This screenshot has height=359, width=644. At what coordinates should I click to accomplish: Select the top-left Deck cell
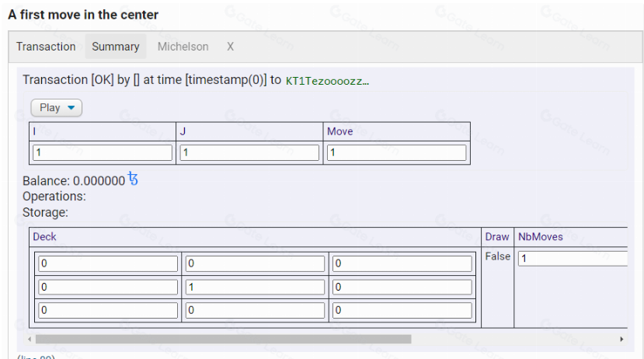pyautogui.click(x=108, y=263)
